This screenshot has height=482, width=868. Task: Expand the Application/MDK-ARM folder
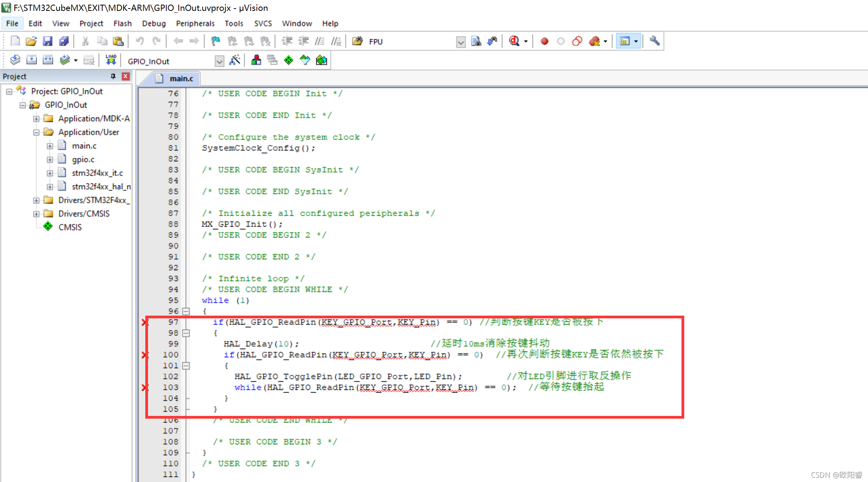click(36, 119)
